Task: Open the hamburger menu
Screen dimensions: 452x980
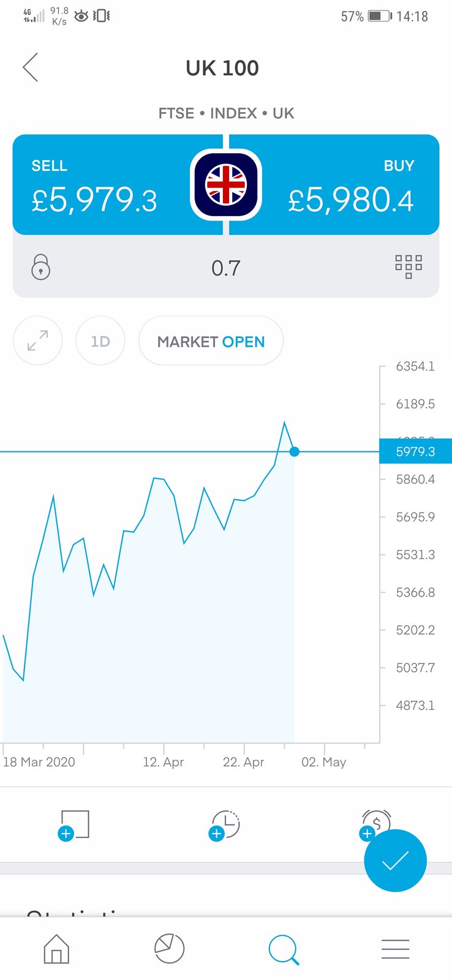Action: coord(395,949)
